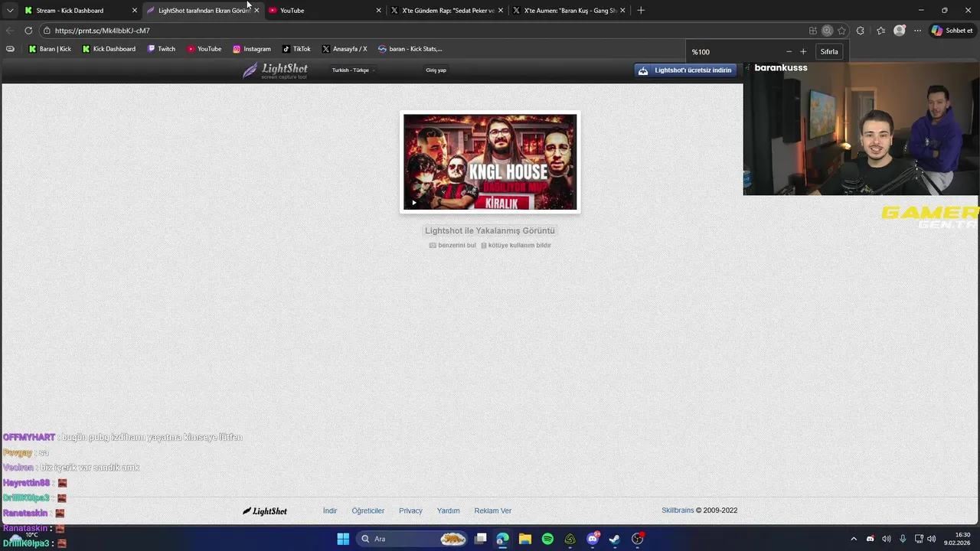Screen dimensions: 980x551
Task: Open the browser profile avatar
Action: pyautogui.click(x=900, y=31)
